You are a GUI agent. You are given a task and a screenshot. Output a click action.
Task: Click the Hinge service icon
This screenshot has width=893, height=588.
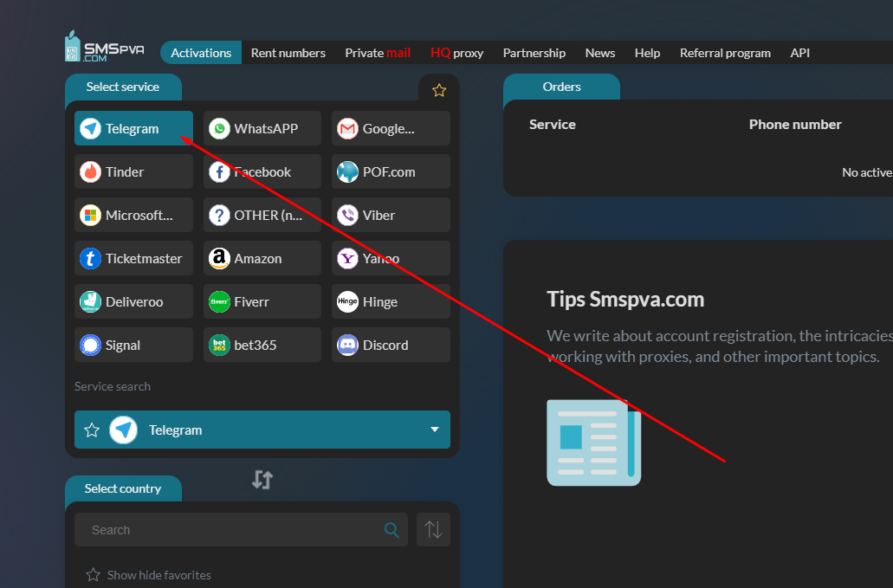tap(347, 301)
